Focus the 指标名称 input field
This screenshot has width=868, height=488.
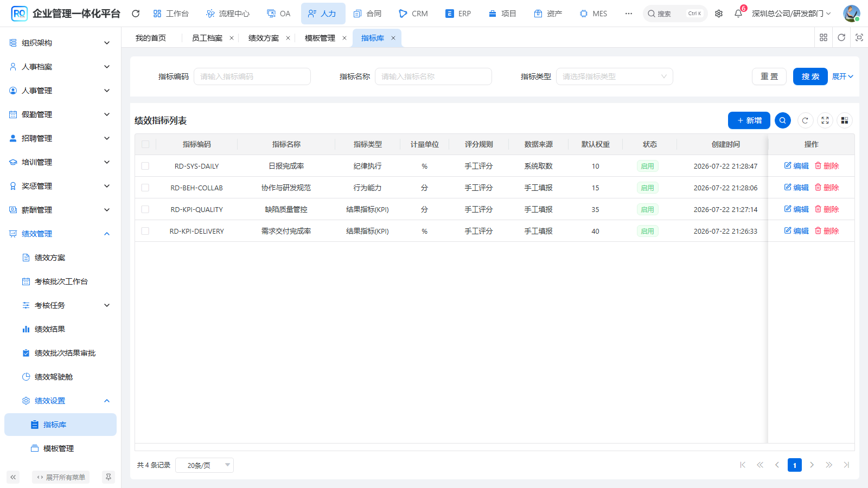click(433, 76)
